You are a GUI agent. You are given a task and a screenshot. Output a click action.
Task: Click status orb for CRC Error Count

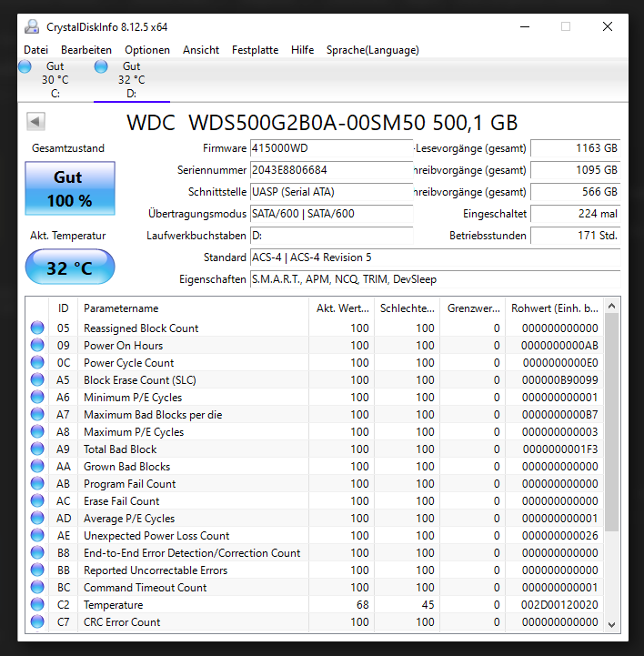[37, 621]
